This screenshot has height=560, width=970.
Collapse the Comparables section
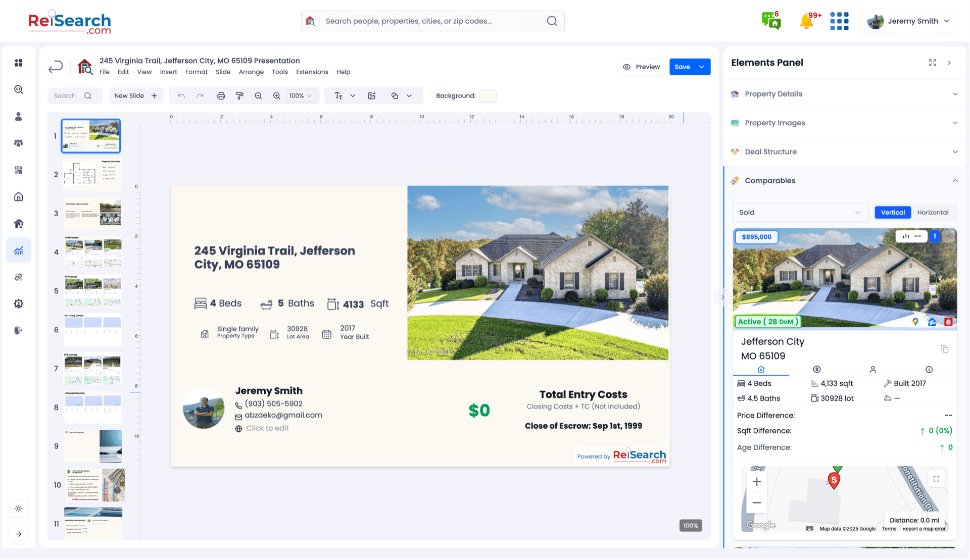[844, 181]
